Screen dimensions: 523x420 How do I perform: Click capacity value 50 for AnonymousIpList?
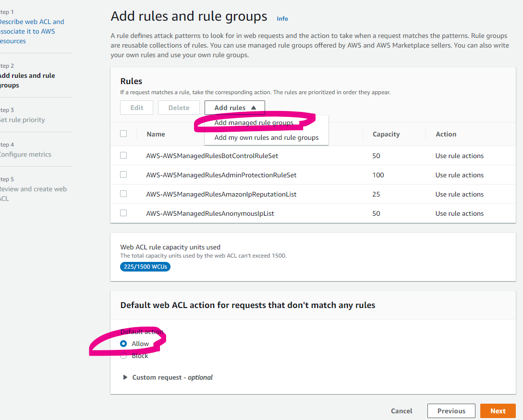[376, 214]
